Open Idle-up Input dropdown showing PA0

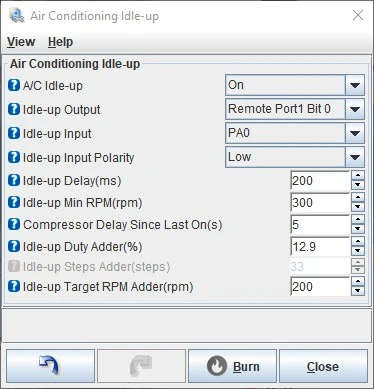point(295,133)
